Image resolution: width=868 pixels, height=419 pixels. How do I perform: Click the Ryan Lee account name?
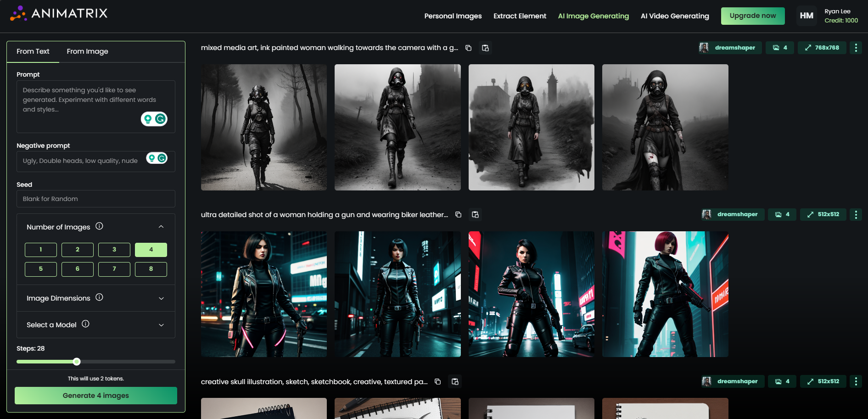click(x=837, y=11)
